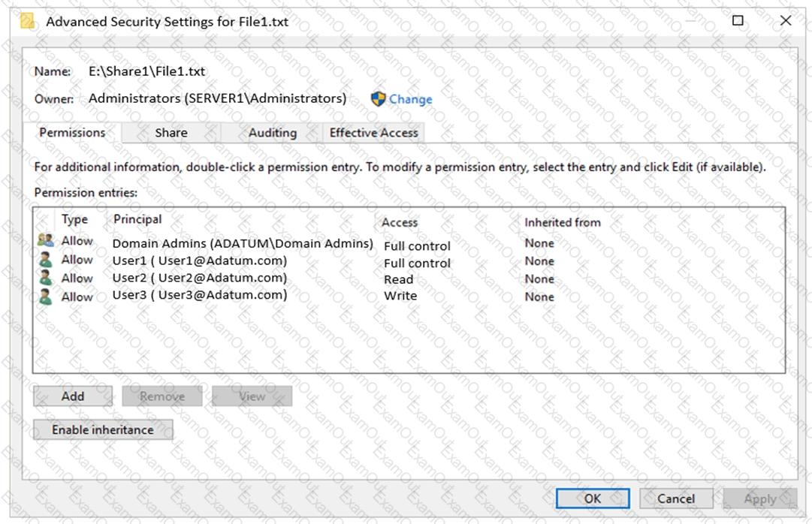Select the User2 user icon
The height and width of the screenshot is (524, 812).
46,278
